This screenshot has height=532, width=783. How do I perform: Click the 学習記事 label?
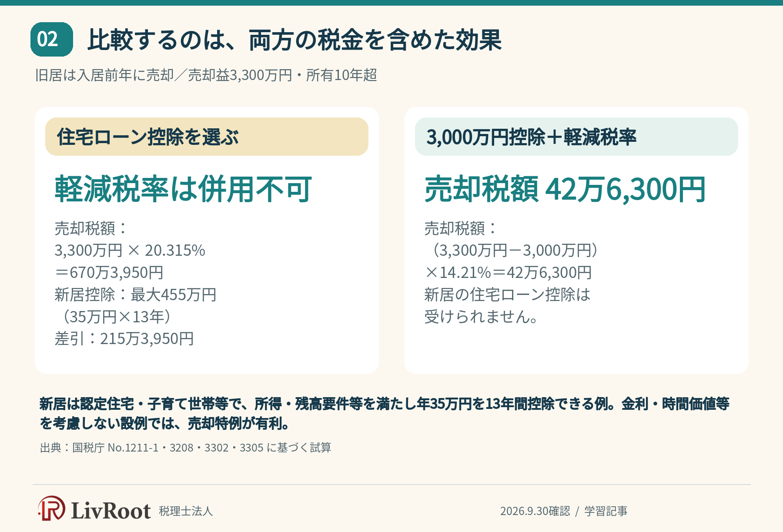tap(606, 511)
